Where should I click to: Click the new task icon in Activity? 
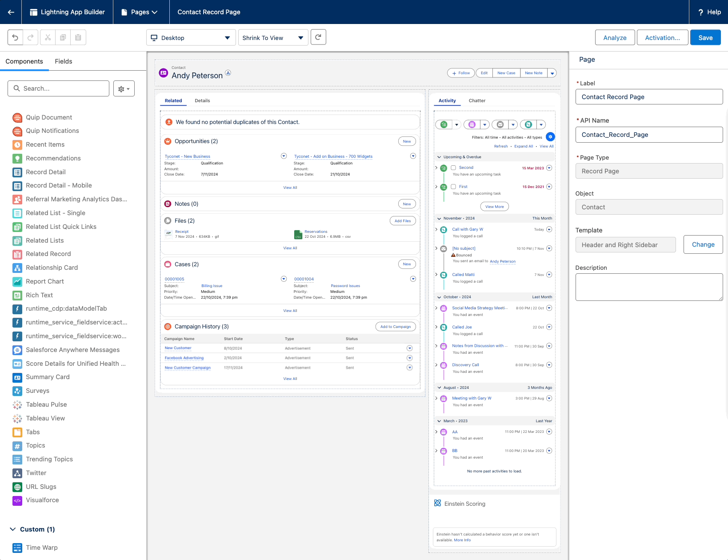point(444,124)
